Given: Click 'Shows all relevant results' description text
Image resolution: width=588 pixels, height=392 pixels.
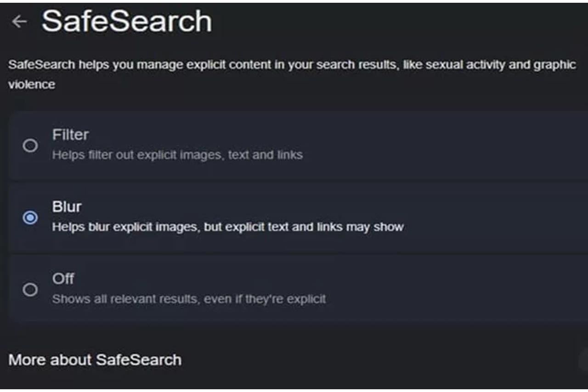Looking at the screenshot, I should point(189,299).
